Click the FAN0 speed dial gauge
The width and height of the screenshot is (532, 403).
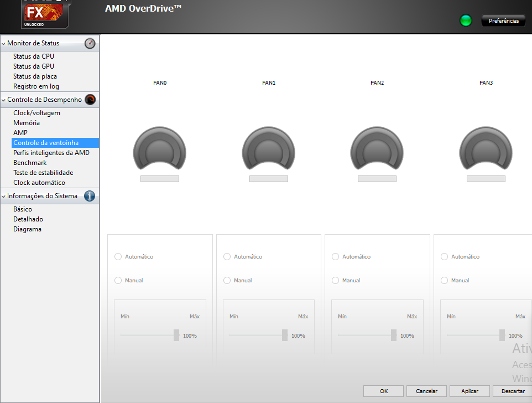tap(159, 148)
